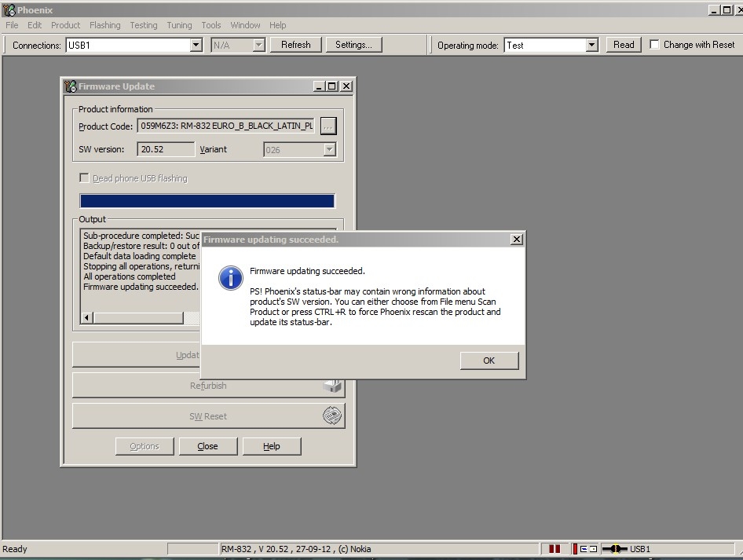Click the RM-832 version status bar text

(296, 549)
